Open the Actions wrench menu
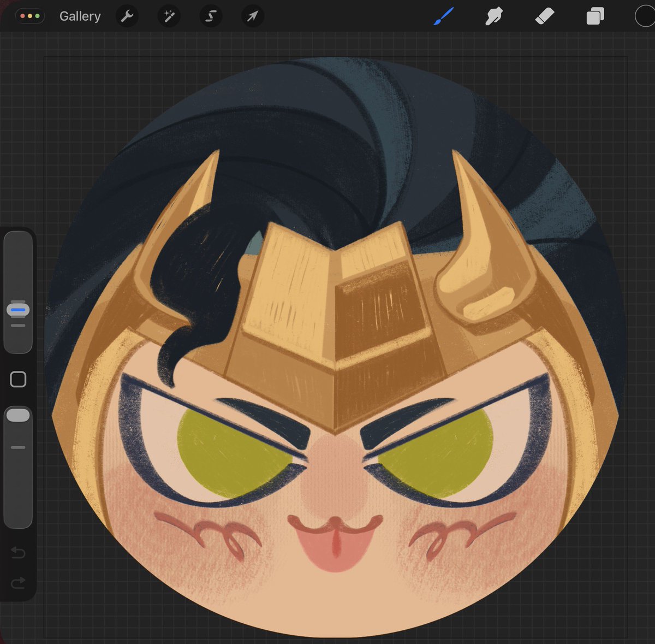 [x=127, y=16]
